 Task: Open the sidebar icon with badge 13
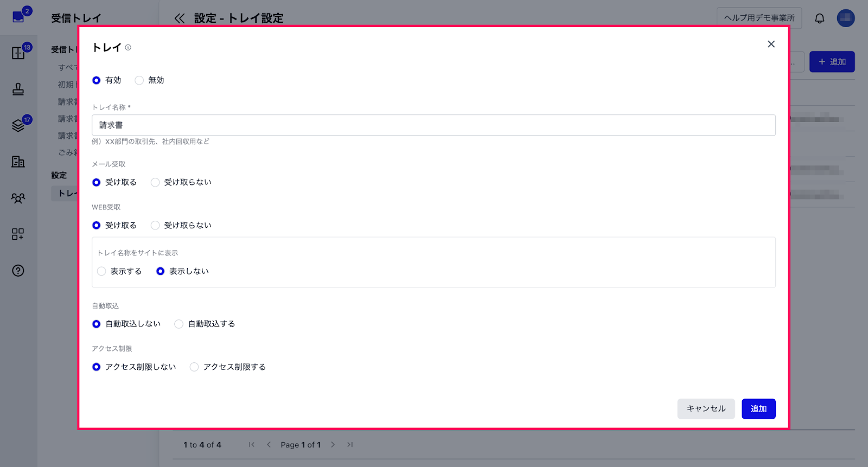(x=18, y=53)
